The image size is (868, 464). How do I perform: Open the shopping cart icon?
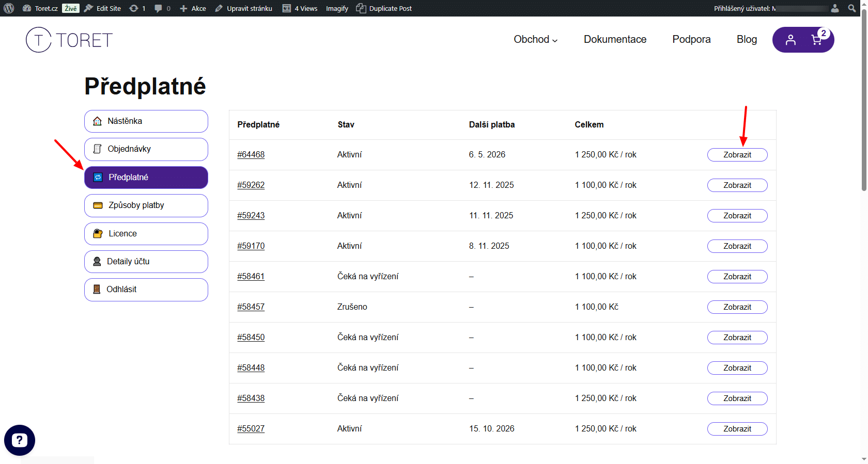coord(817,40)
